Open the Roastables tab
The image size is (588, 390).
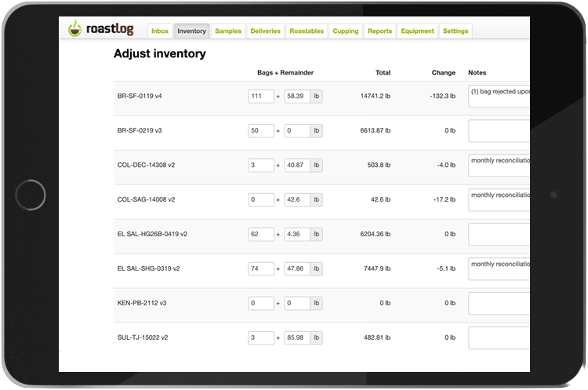pos(306,31)
